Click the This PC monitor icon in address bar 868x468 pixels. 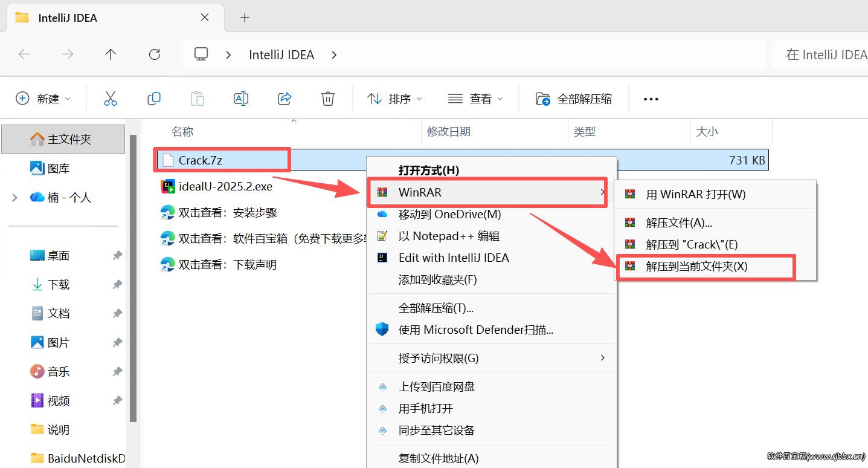coord(201,54)
